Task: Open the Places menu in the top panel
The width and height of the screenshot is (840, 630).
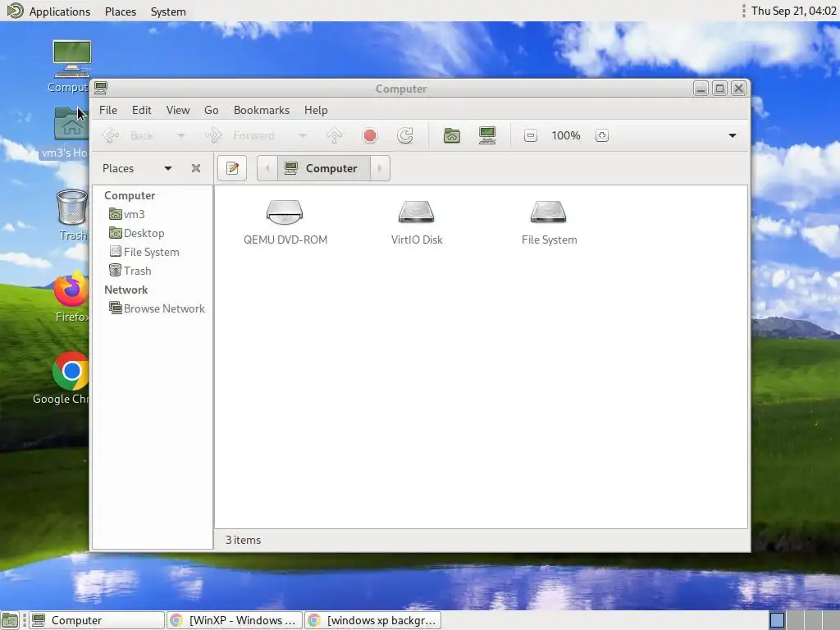Action: (x=121, y=11)
